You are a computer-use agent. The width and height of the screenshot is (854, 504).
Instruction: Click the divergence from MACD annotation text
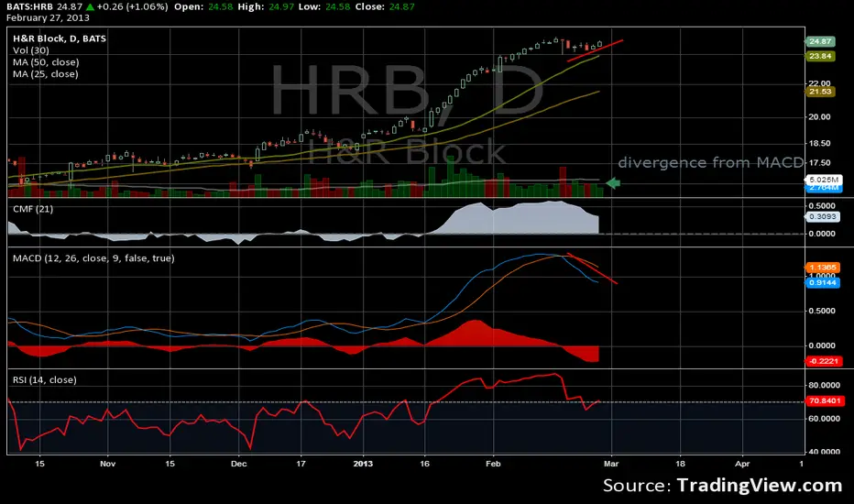click(711, 162)
